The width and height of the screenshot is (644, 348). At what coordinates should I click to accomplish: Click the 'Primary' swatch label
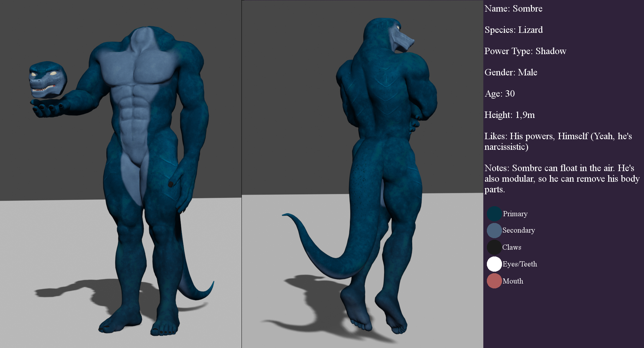pyautogui.click(x=515, y=214)
